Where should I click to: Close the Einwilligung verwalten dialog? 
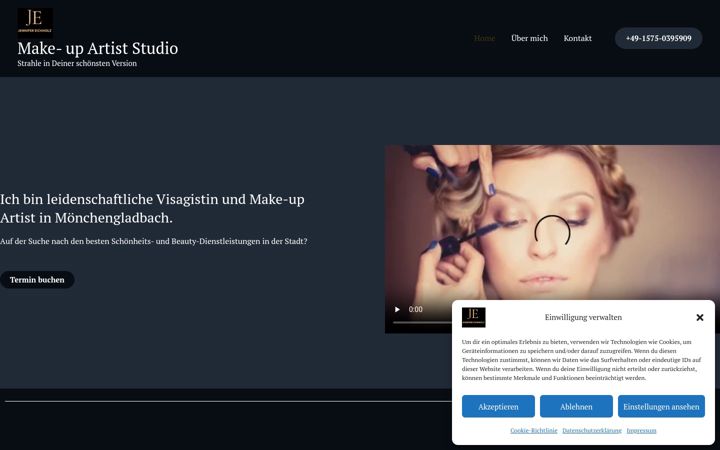click(700, 317)
